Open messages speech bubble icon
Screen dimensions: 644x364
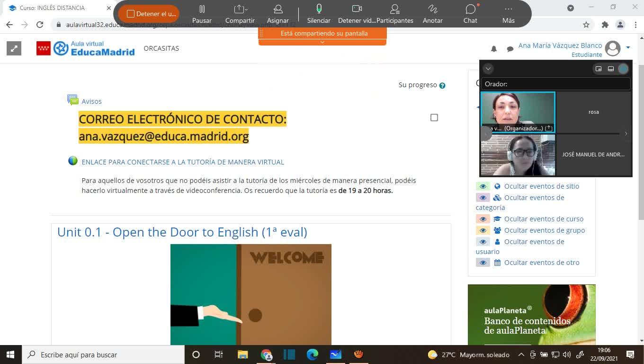(510, 49)
